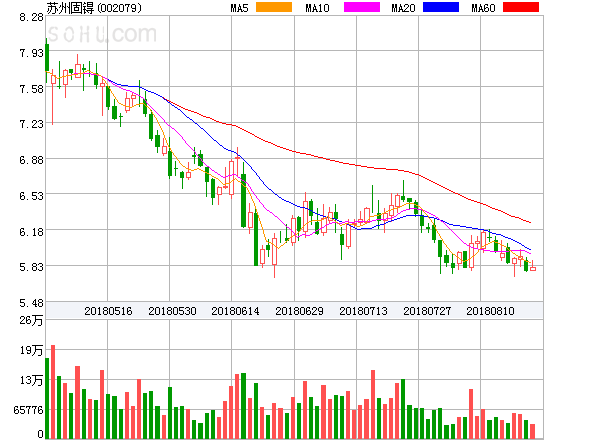Click the MA20 blue legend swatch

[x=441, y=8]
